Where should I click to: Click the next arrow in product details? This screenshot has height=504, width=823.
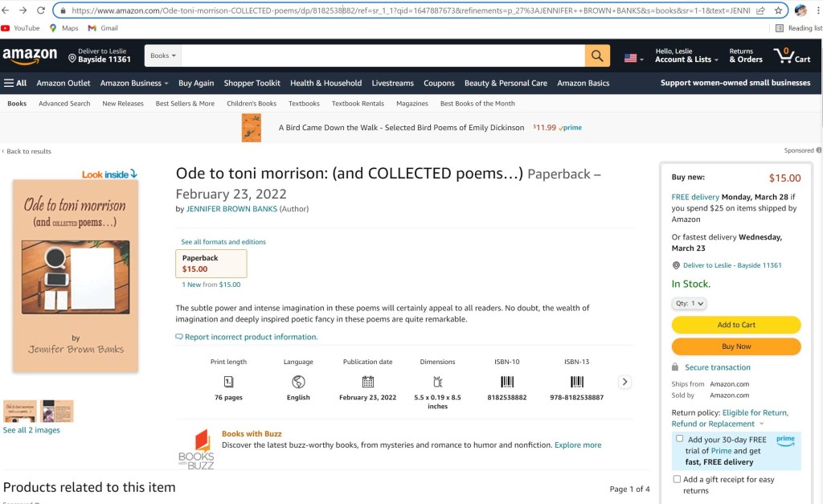624,382
